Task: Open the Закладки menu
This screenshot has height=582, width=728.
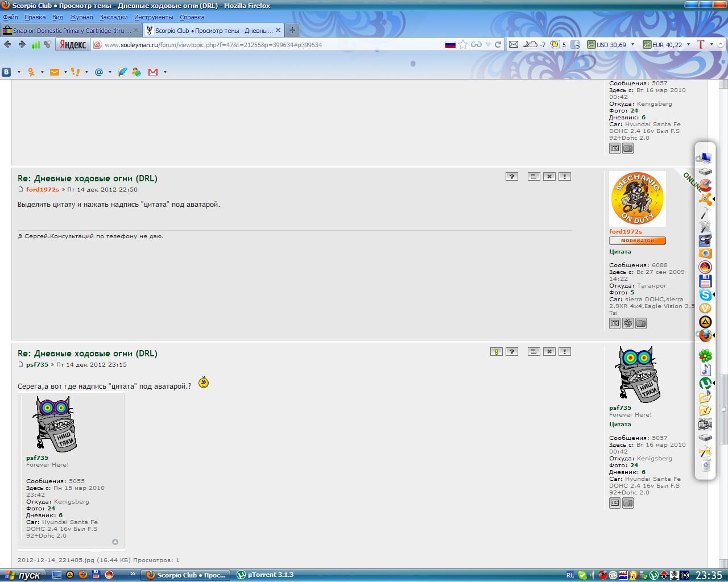Action: (113, 17)
